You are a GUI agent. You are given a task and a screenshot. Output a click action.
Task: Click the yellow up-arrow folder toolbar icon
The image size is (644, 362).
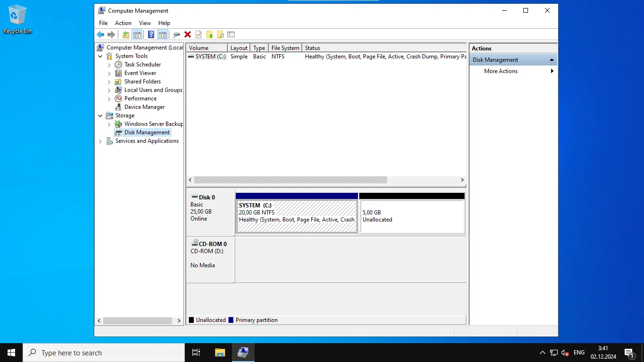(210, 34)
